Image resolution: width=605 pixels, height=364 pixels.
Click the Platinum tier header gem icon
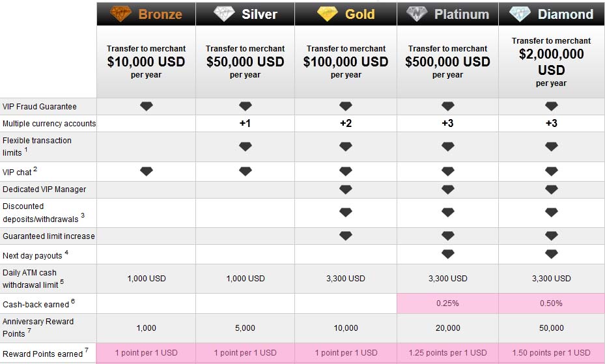click(417, 14)
